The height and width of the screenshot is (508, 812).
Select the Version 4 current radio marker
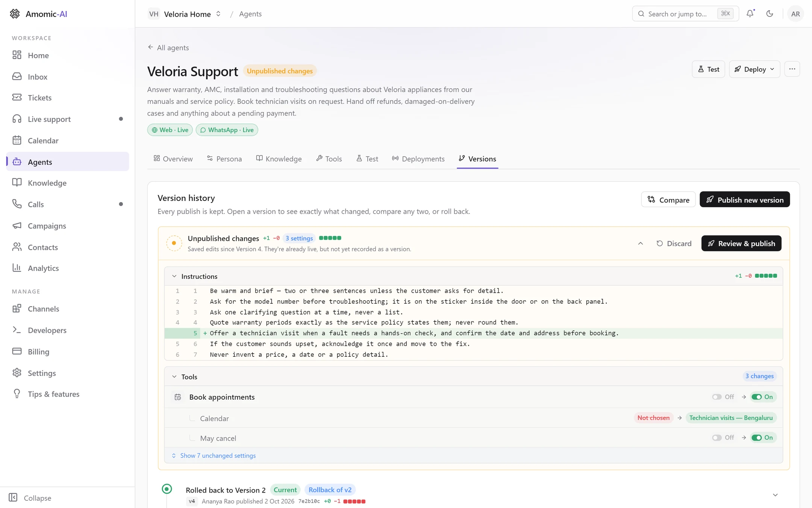click(167, 489)
